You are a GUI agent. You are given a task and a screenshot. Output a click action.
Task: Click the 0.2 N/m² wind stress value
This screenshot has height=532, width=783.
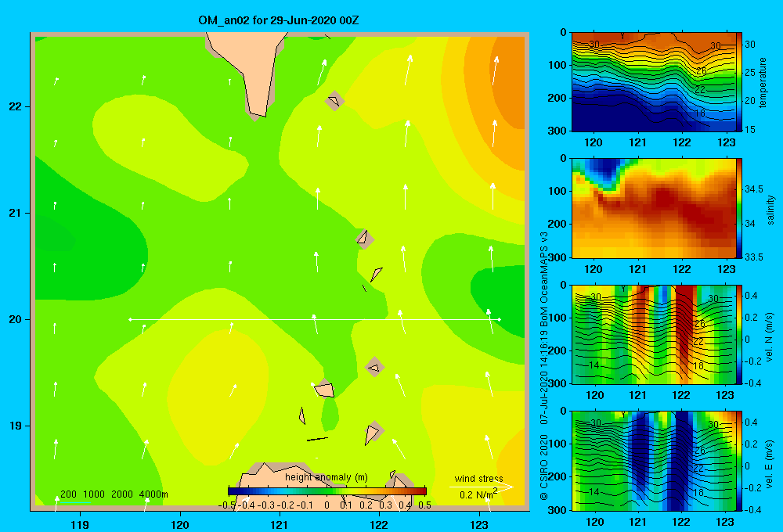pyautogui.click(x=478, y=494)
